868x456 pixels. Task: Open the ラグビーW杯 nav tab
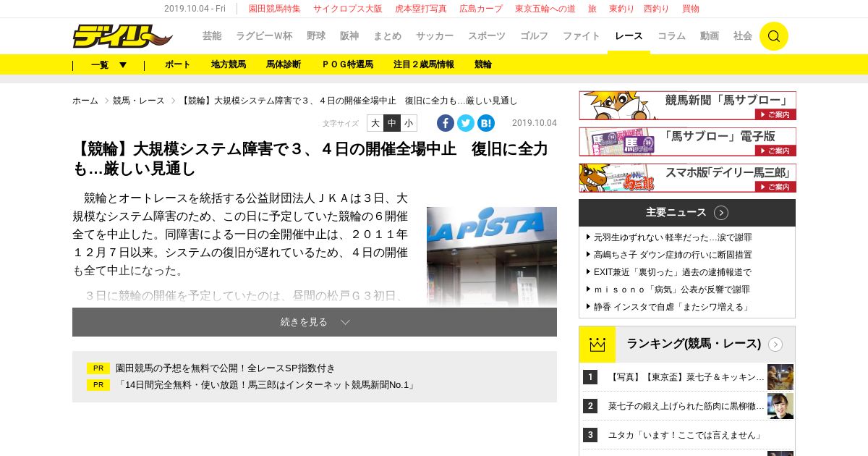[264, 36]
